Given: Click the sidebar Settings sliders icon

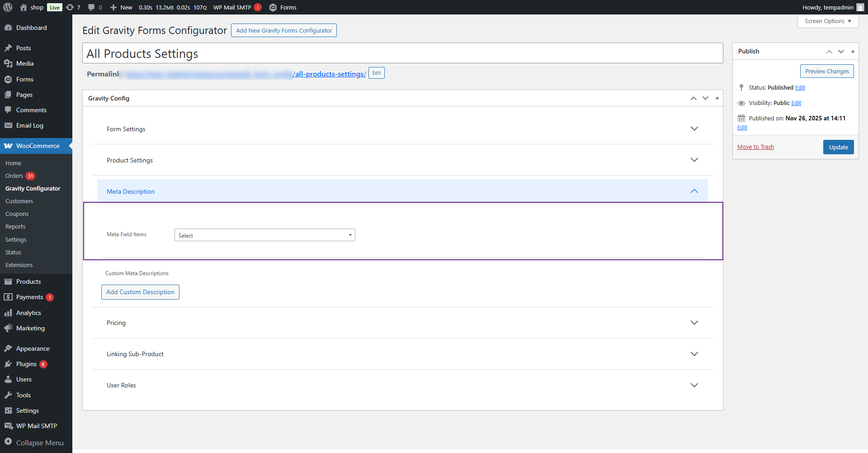Looking at the screenshot, I should coord(8,410).
